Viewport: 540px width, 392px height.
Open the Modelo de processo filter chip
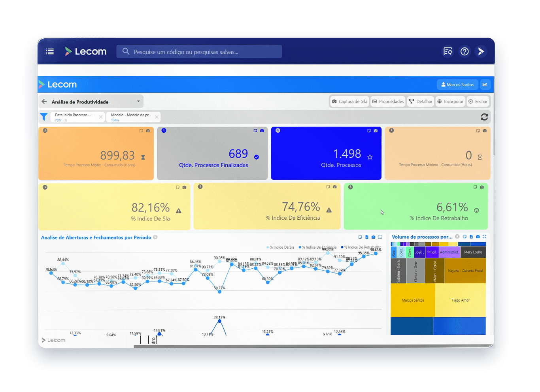tap(130, 117)
